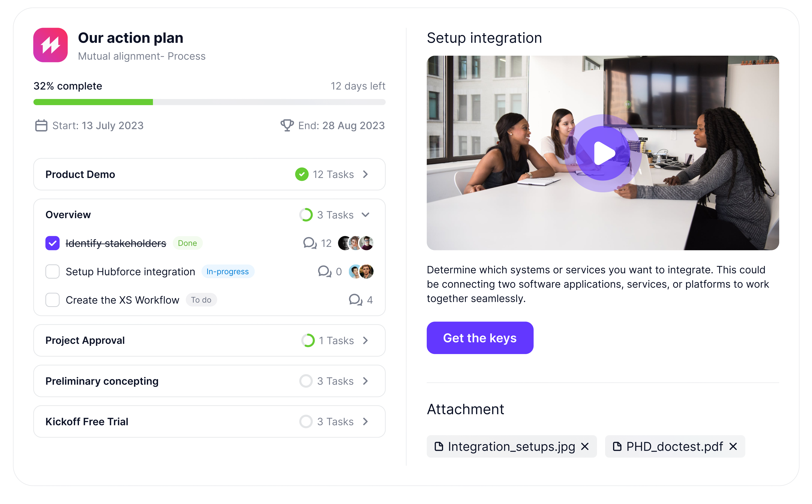
Task: Click the calendar icon beside Start date
Action: coord(41,126)
